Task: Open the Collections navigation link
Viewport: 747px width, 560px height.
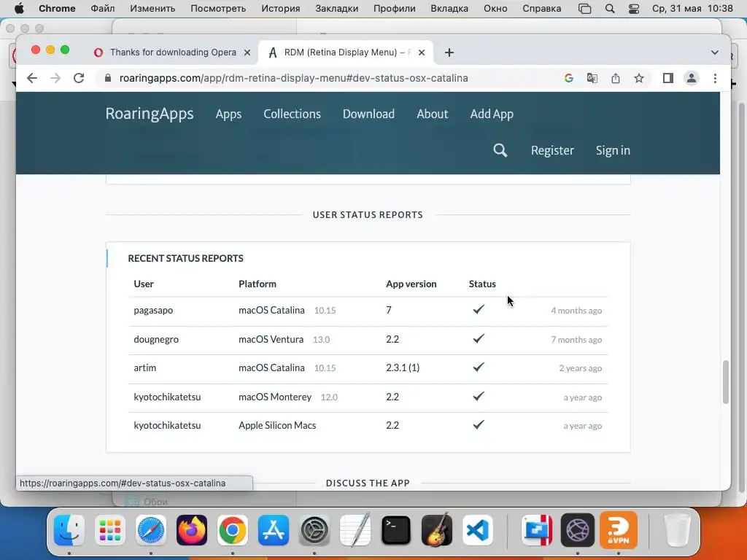Action: [x=292, y=114]
